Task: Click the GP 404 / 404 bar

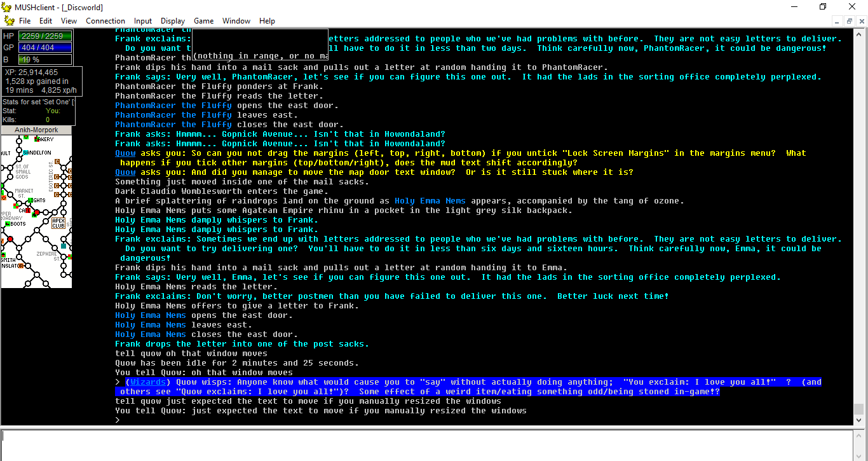Action: coord(44,48)
